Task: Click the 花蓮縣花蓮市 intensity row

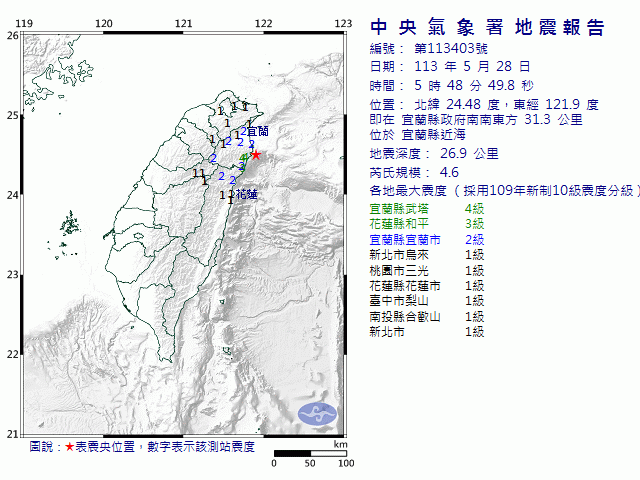Action: [x=427, y=286]
